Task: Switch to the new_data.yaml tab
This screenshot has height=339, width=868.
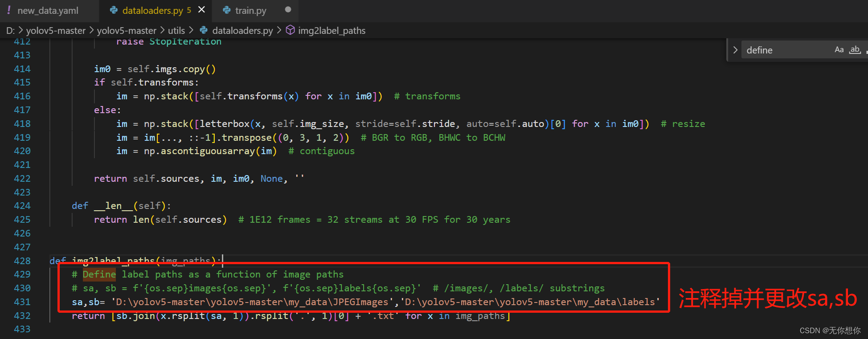Action: tap(48, 11)
